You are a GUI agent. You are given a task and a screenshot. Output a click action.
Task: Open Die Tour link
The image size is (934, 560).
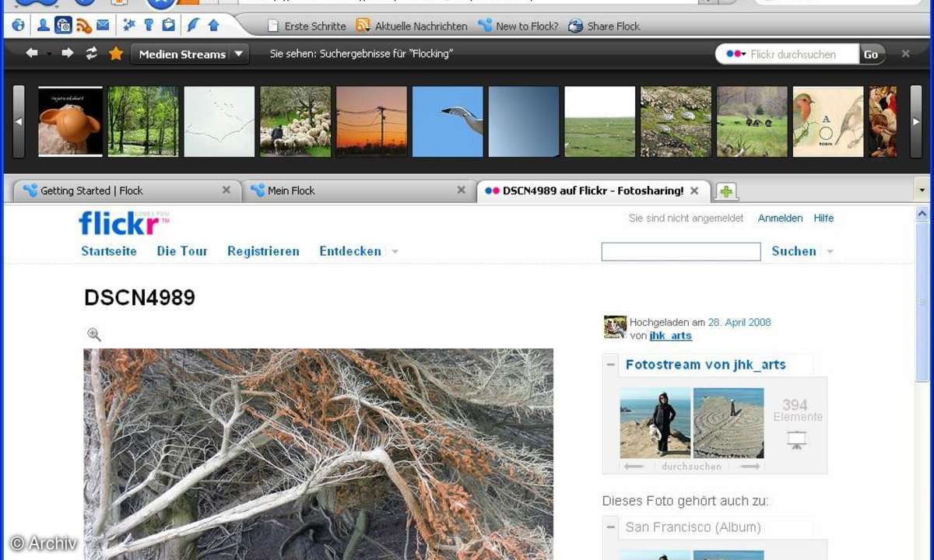pyautogui.click(x=182, y=251)
